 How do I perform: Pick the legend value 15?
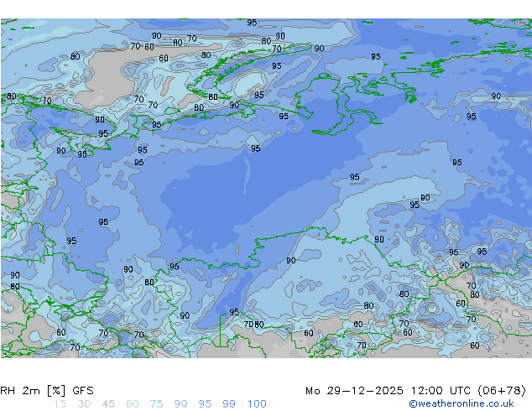[60, 404]
